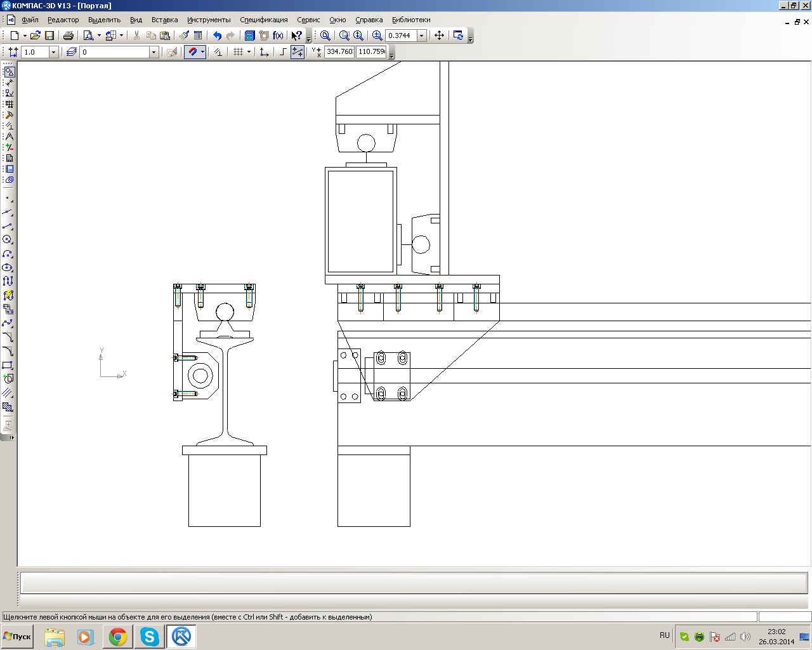Open the Инструменты menu
Screen dimensions: 812x650
[209, 20]
